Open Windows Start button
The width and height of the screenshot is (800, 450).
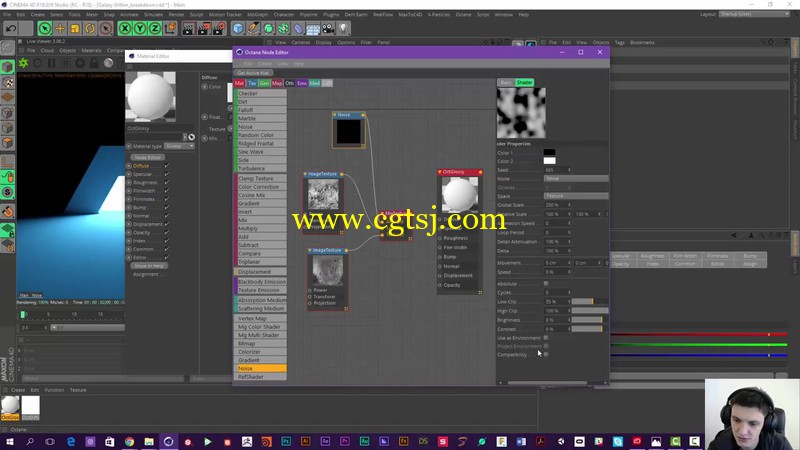[x=10, y=441]
